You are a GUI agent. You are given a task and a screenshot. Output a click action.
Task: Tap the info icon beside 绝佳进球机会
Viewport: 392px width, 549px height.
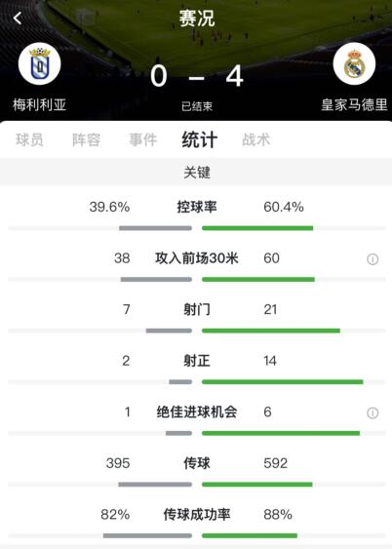[372, 412]
